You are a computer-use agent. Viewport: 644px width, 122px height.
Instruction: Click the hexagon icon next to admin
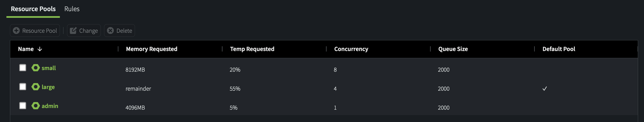pos(35,106)
